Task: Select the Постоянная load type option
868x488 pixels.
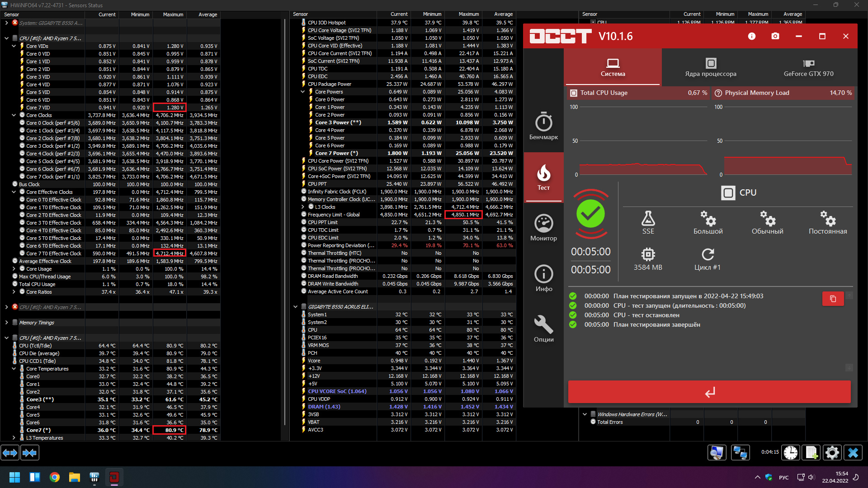Action: coord(827,222)
